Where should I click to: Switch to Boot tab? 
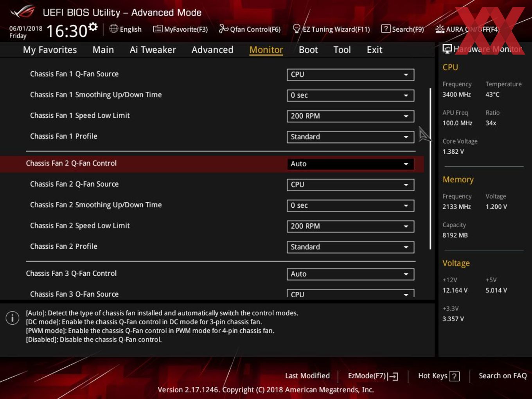point(308,50)
